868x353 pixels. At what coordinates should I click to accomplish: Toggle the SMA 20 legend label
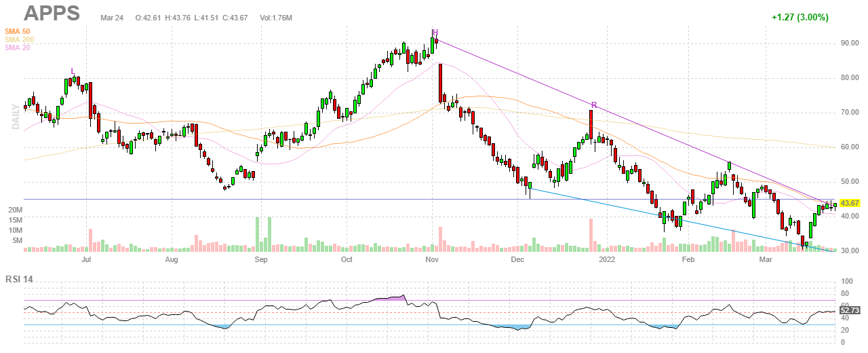[x=17, y=48]
